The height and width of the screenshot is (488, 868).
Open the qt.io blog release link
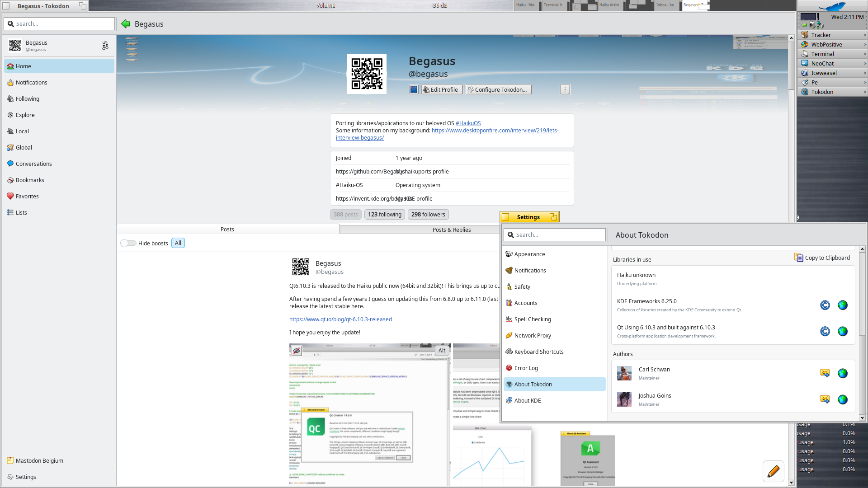pos(340,319)
